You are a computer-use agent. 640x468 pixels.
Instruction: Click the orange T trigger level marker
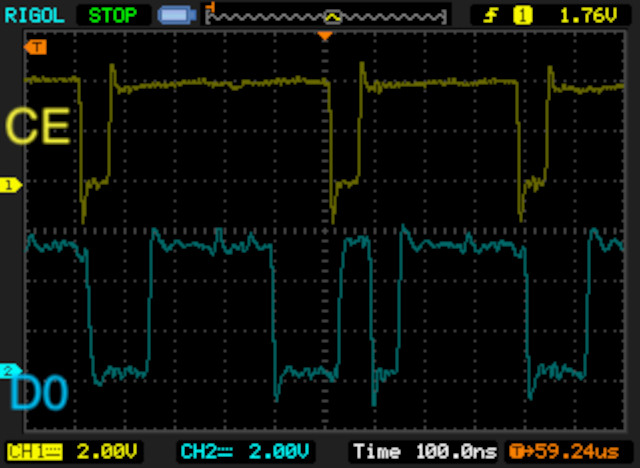tap(36, 47)
